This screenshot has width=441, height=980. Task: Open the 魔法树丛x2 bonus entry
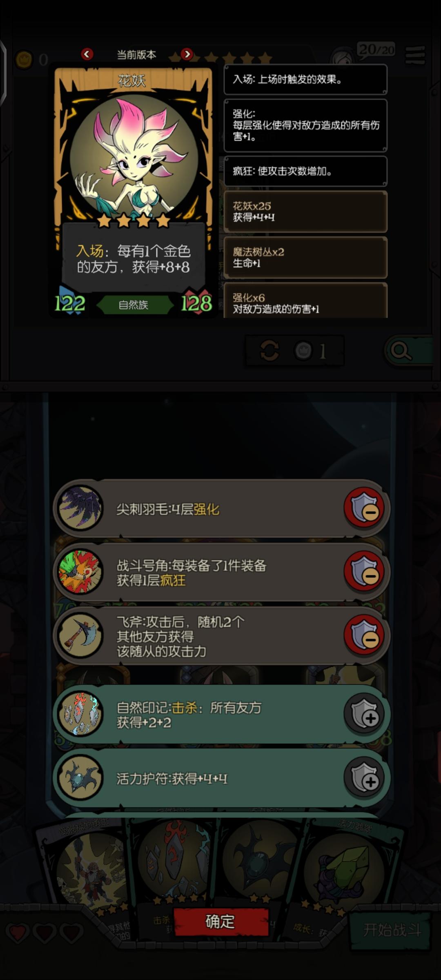click(305, 257)
